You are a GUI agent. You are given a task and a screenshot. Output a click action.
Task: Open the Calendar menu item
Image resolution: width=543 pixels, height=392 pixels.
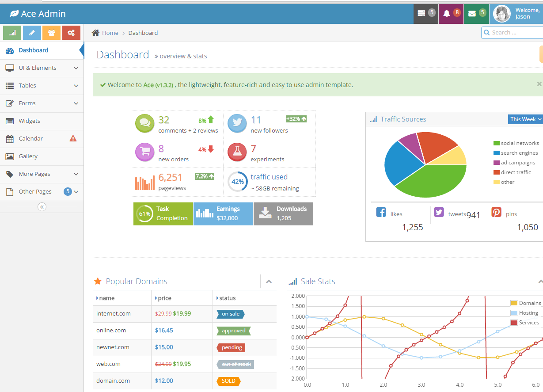tap(31, 139)
